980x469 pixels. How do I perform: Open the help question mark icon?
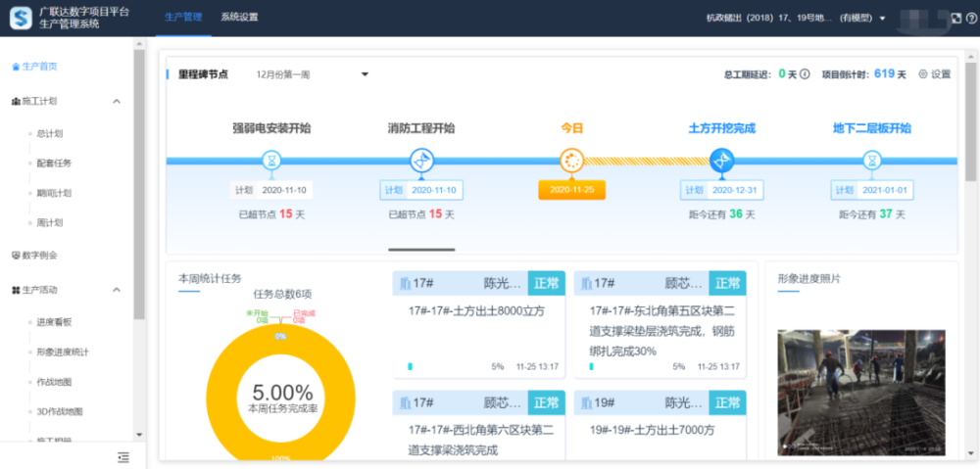coord(971,18)
